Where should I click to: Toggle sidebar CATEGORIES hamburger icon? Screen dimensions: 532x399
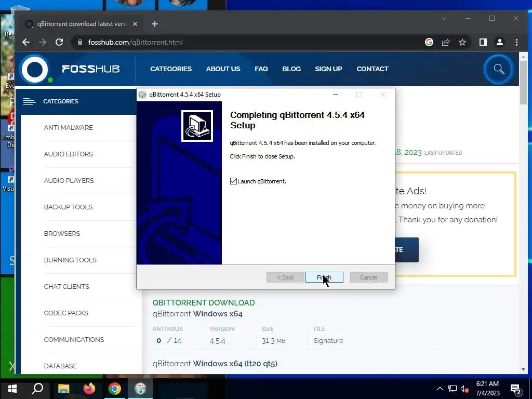[29, 101]
